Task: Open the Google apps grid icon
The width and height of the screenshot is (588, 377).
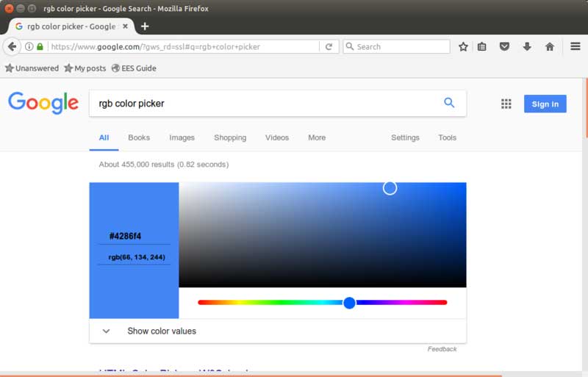Action: pos(506,104)
